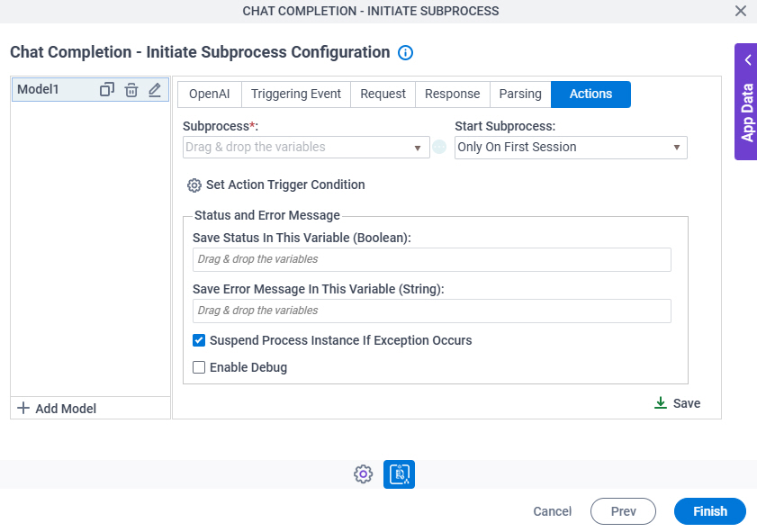Switch to the OpenAI tab
The width and height of the screenshot is (757, 532).
click(x=210, y=95)
